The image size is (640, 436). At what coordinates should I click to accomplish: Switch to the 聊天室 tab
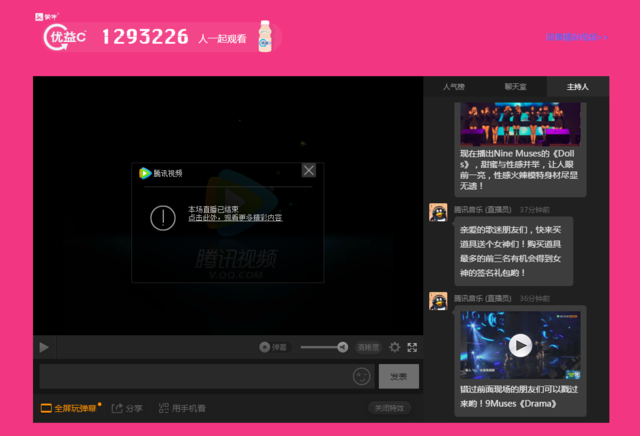(x=516, y=87)
